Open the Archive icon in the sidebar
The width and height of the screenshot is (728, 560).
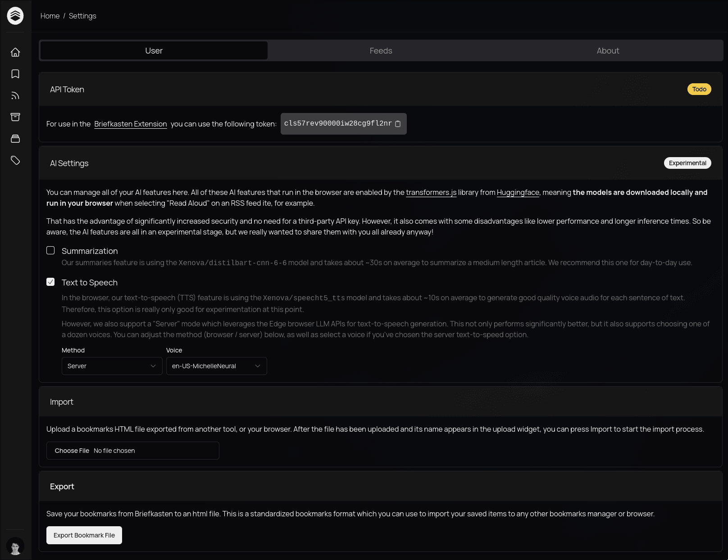tap(15, 117)
